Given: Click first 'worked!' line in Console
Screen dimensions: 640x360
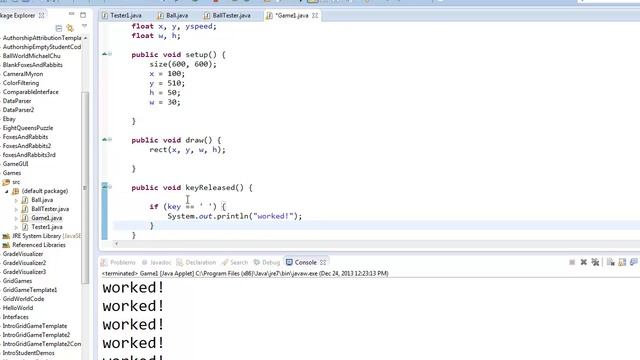Looking at the screenshot, I should pos(133,287).
